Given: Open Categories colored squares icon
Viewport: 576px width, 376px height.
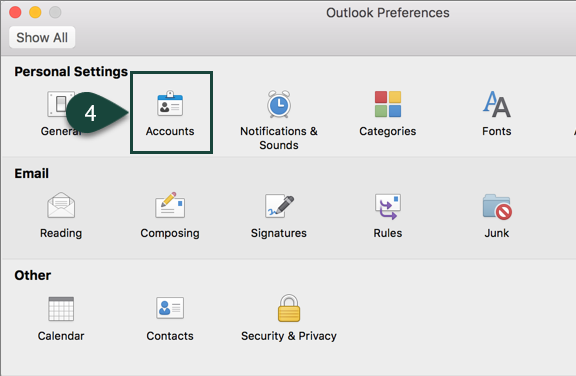Looking at the screenshot, I should click(x=388, y=104).
